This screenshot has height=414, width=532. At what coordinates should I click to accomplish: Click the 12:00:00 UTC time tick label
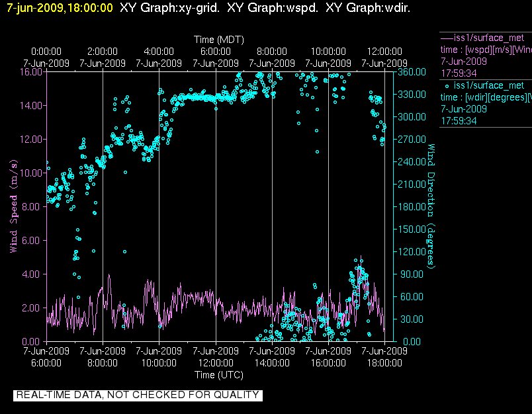click(216, 362)
